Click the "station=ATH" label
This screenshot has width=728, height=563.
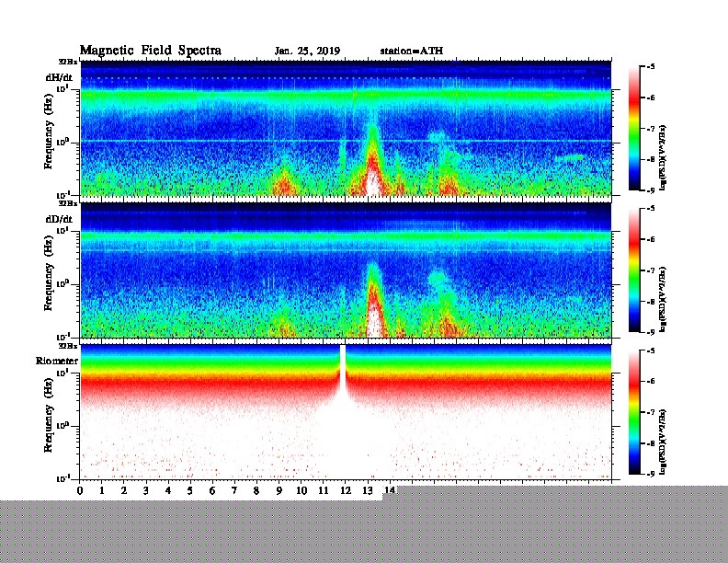[x=412, y=51]
